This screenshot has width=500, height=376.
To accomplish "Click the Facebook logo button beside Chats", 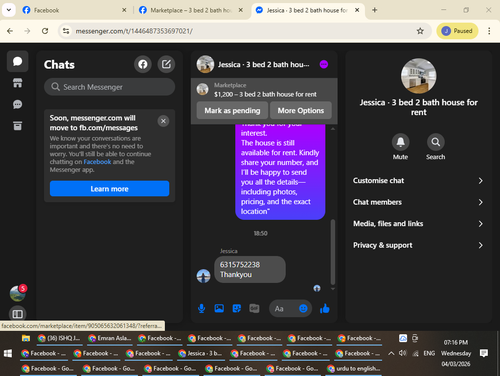I will pyautogui.click(x=143, y=64).
